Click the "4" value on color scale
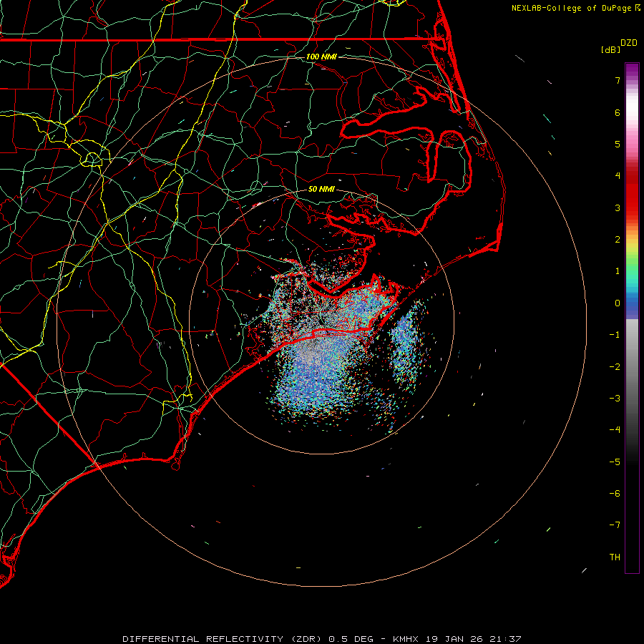Image resolution: width=644 pixels, height=644 pixels. click(618, 176)
